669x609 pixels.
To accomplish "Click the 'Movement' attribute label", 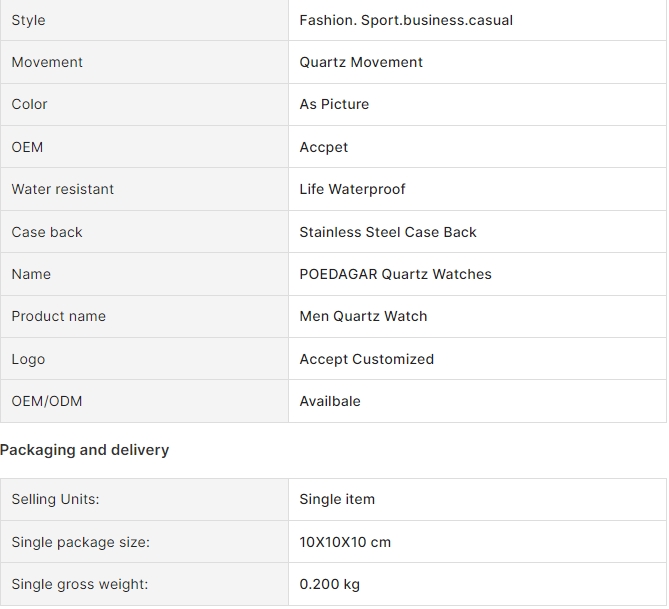I will tap(47, 62).
